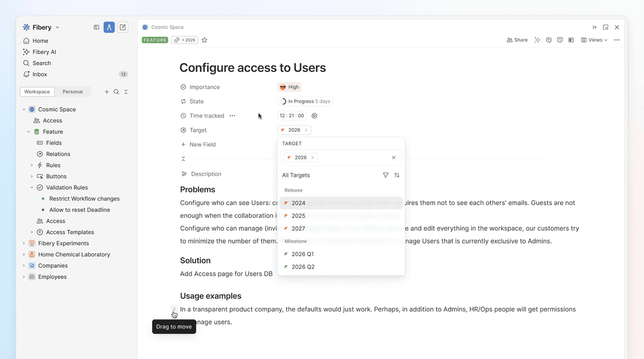The width and height of the screenshot is (644, 359).
Task: Expand the Fibery Experiments space
Action: [24, 244]
